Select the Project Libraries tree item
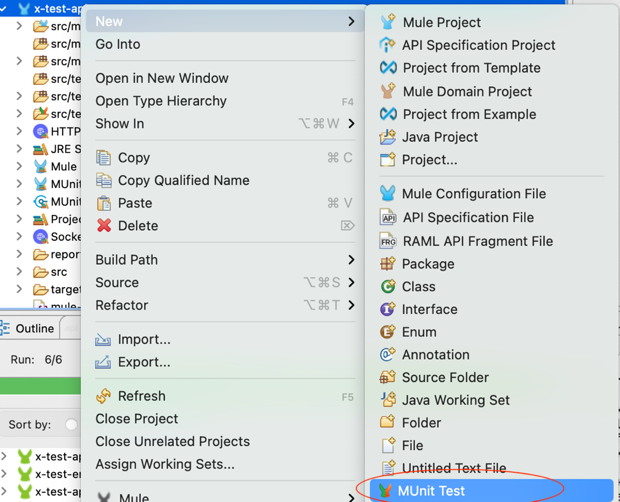Screen dimensions: 620x502 pos(57,219)
